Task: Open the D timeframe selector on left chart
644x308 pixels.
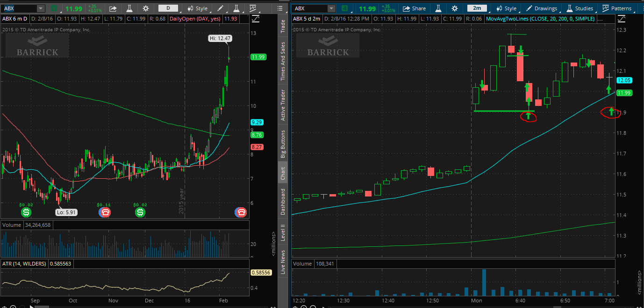Action: coord(168,8)
